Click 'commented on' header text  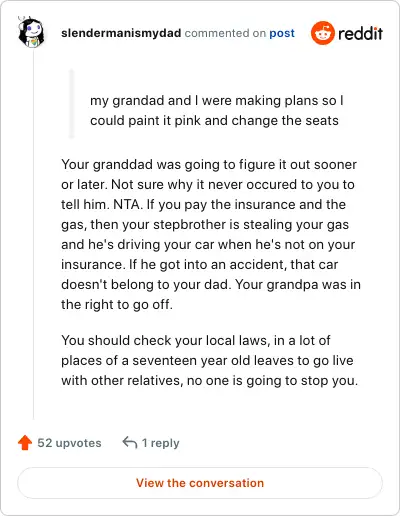pyautogui.click(x=225, y=33)
